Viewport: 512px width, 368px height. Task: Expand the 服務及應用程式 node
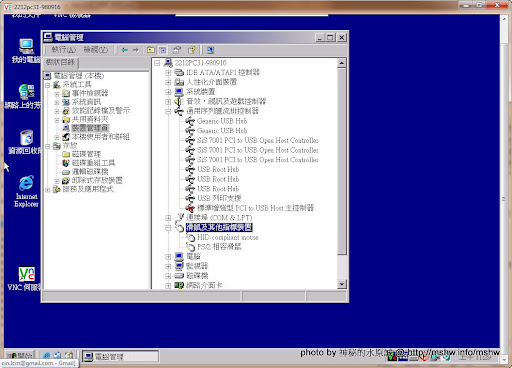tap(48, 190)
